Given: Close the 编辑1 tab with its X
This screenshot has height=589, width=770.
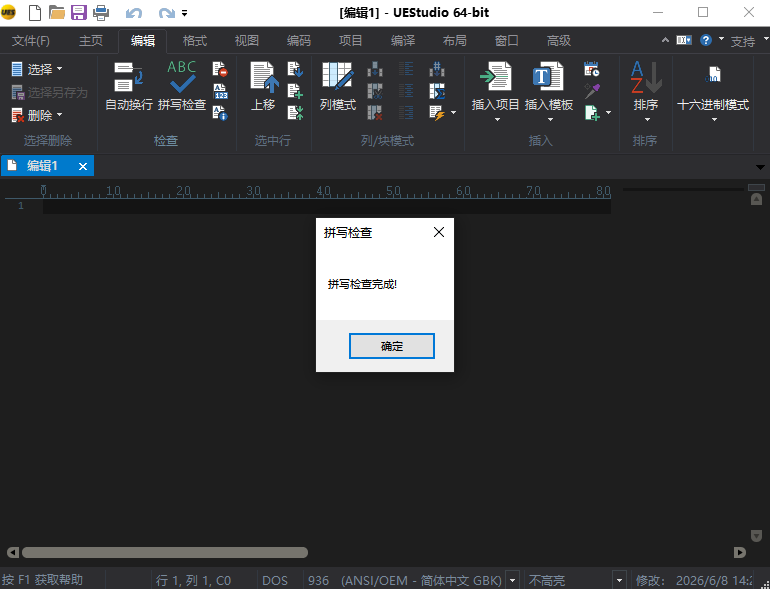Looking at the screenshot, I should pyautogui.click(x=83, y=167).
